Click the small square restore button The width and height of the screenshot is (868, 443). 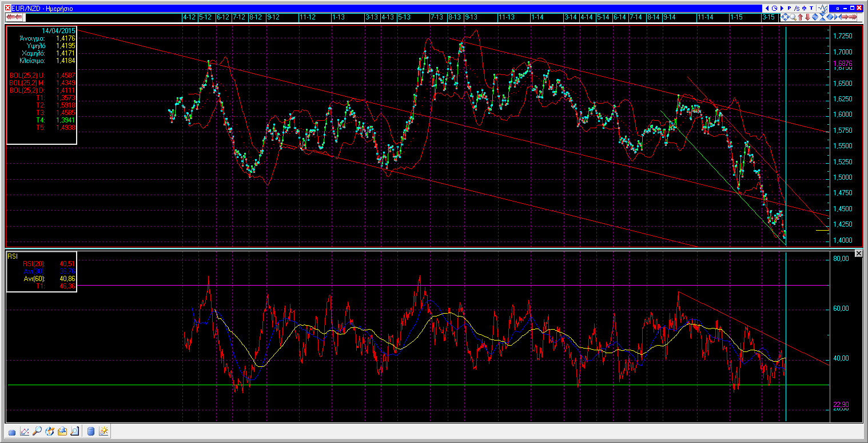tap(838, 9)
